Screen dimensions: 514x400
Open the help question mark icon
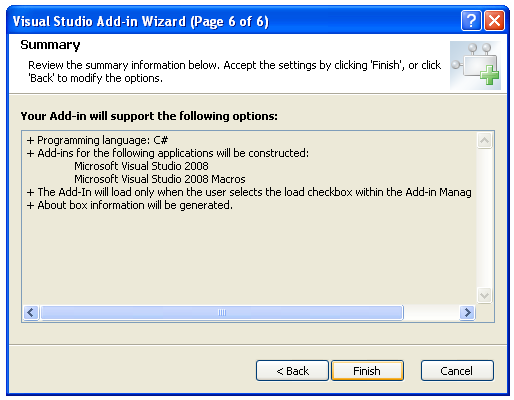tap(471, 21)
